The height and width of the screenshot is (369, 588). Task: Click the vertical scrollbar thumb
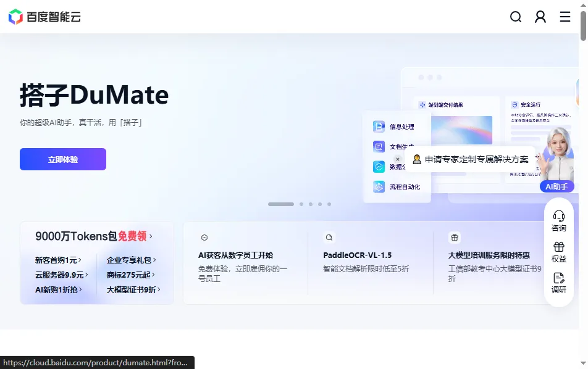click(583, 25)
